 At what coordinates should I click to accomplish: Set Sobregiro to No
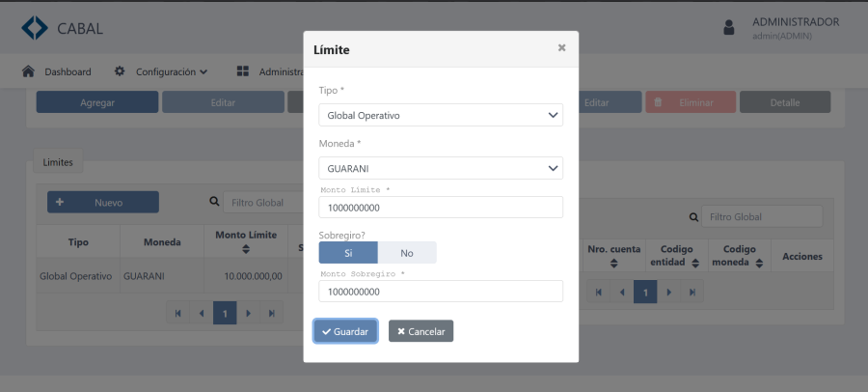pos(407,253)
